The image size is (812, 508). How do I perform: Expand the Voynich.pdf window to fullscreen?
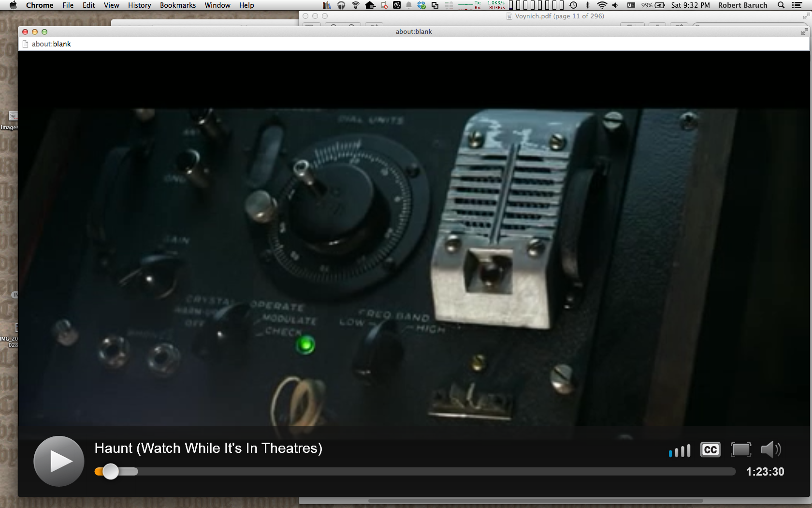[x=806, y=16]
